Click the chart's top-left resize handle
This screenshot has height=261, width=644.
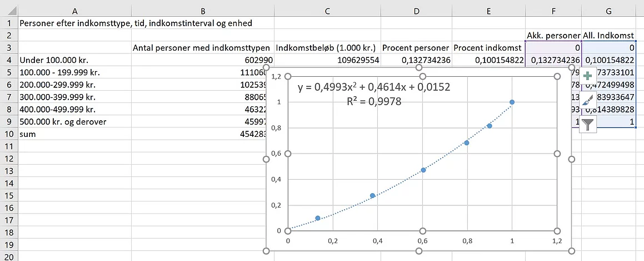click(x=266, y=67)
